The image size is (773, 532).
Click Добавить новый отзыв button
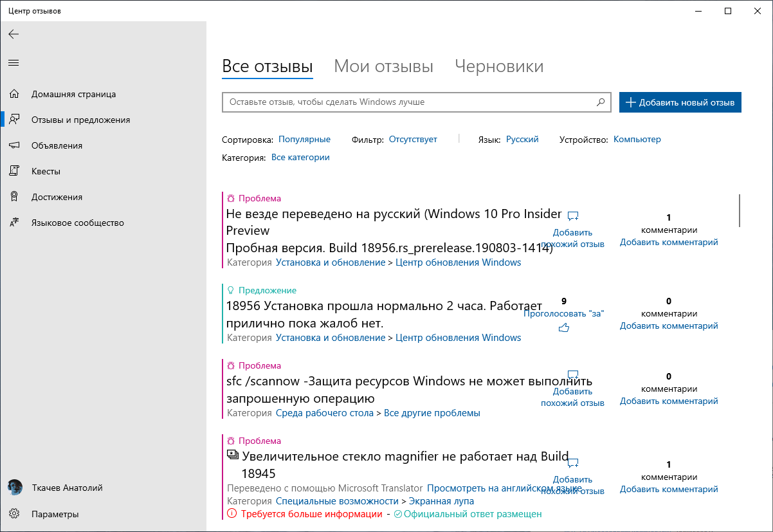pyautogui.click(x=680, y=102)
